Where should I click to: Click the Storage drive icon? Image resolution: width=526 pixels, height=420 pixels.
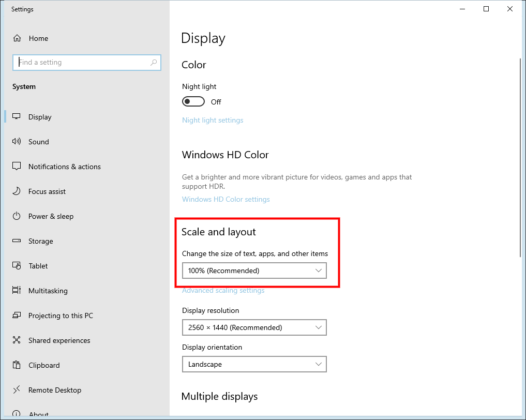17,241
